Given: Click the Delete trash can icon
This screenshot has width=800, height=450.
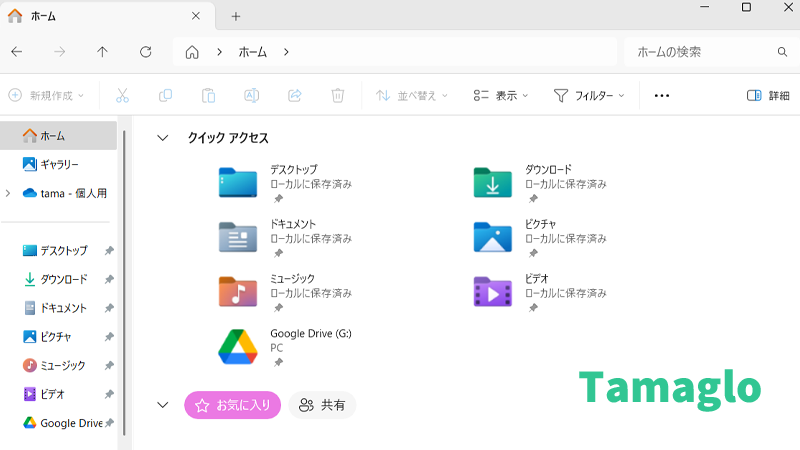Looking at the screenshot, I should [338, 96].
